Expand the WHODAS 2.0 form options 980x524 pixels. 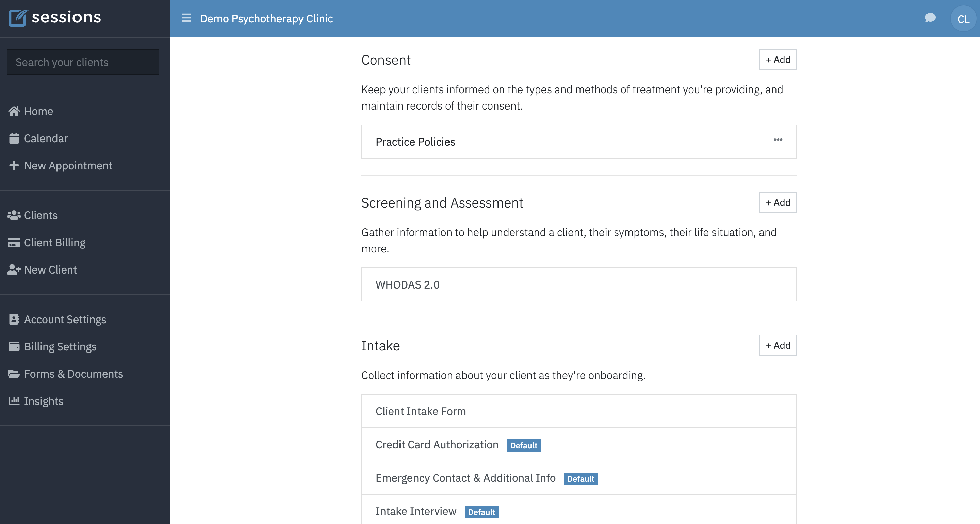(x=778, y=284)
